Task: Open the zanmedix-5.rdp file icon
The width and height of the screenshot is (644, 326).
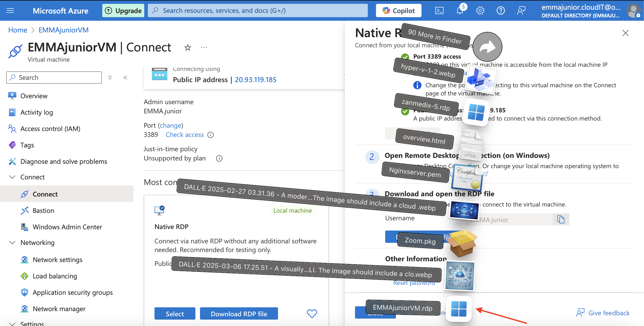Action: coord(476,112)
